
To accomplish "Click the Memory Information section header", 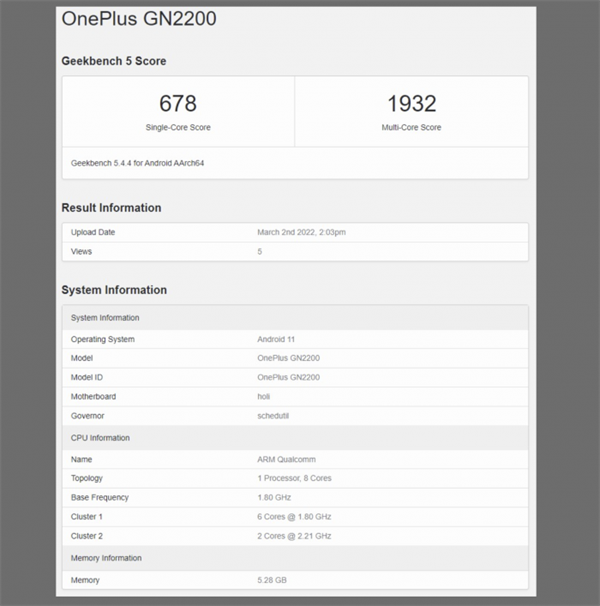I will tap(295, 558).
